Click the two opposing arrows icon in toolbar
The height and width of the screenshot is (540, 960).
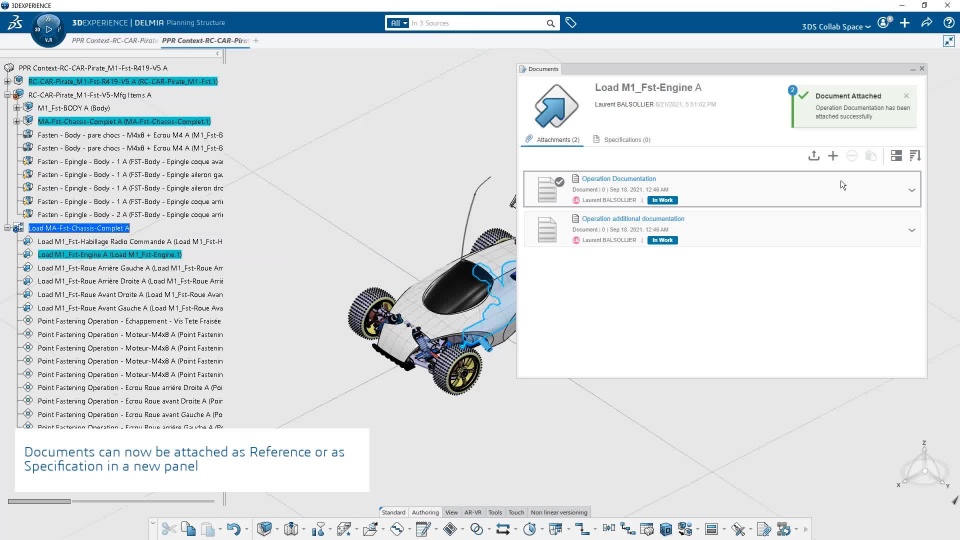503,529
